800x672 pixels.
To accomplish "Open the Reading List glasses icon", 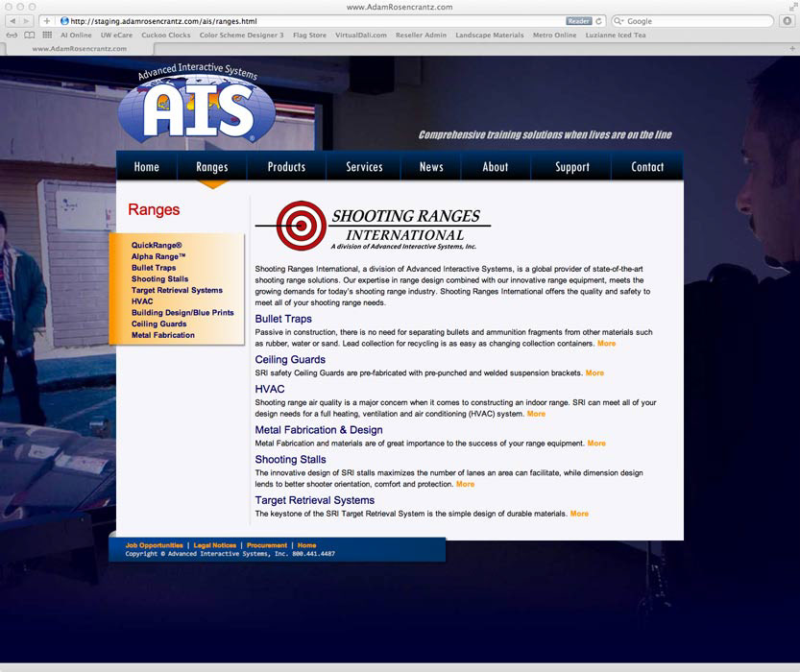I will pos(12,36).
